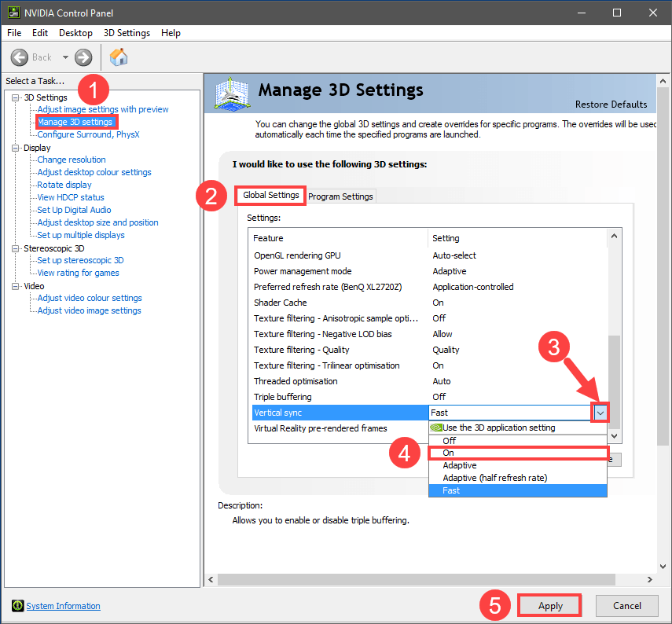Choose Use the 3D application setting
Screen dimensions: 672x624
point(518,428)
